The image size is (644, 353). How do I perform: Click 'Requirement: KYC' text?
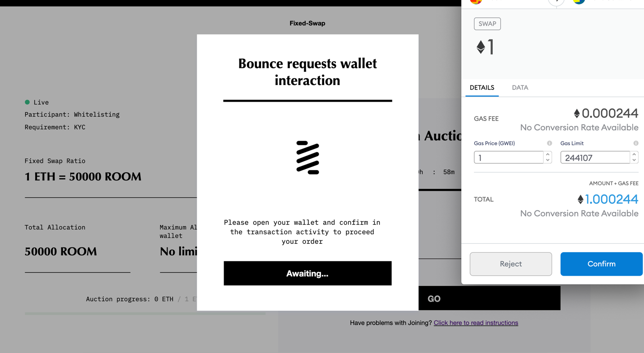pos(55,127)
